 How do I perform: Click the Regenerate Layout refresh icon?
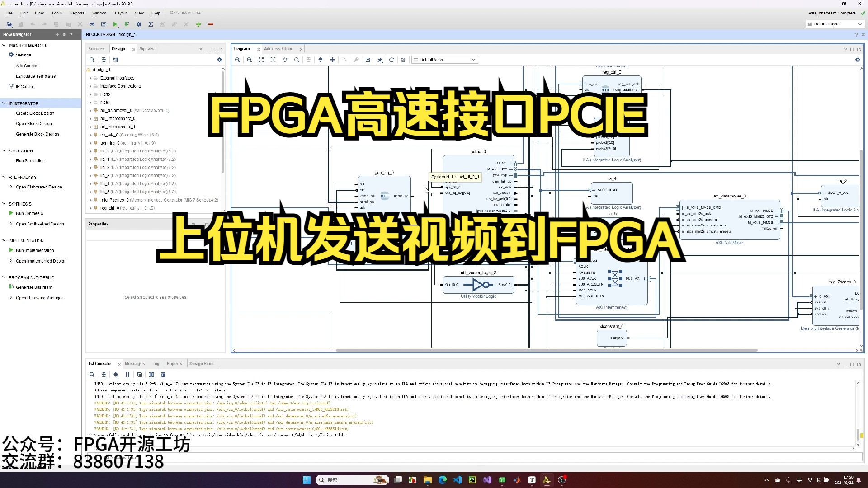pos(392,60)
